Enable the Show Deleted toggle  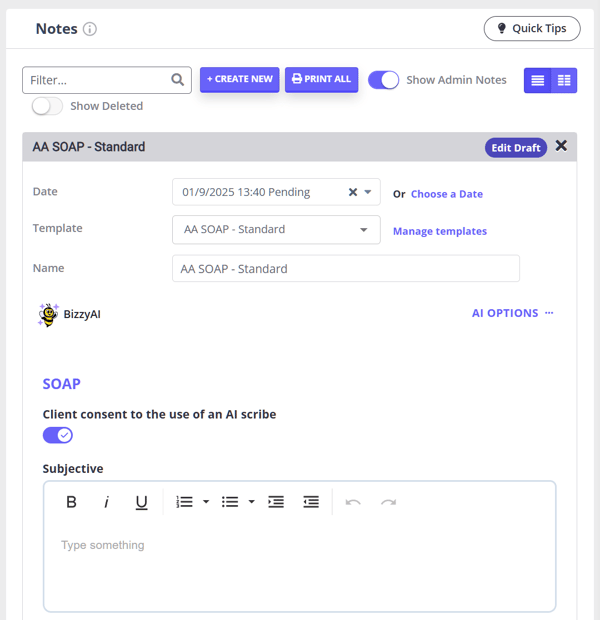(x=47, y=106)
